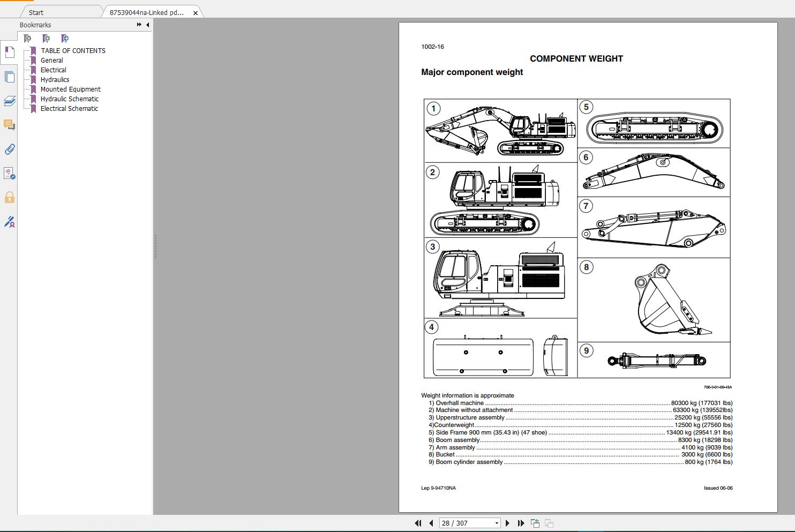795x532 pixels.
Task: Click the set bookmark destination icon
Action: pyautogui.click(x=65, y=39)
